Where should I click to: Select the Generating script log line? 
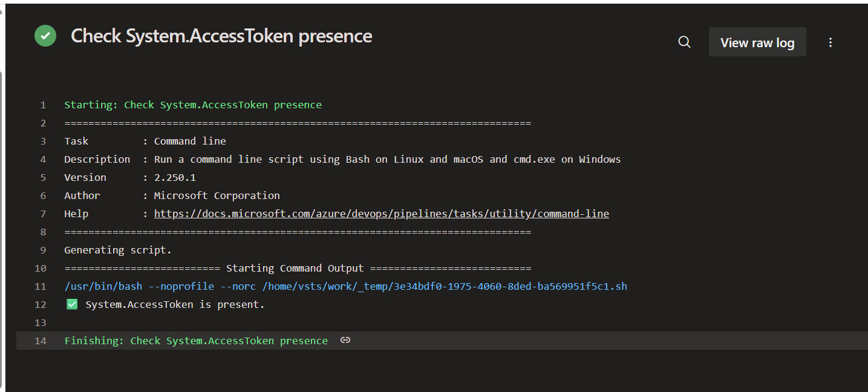(x=118, y=250)
